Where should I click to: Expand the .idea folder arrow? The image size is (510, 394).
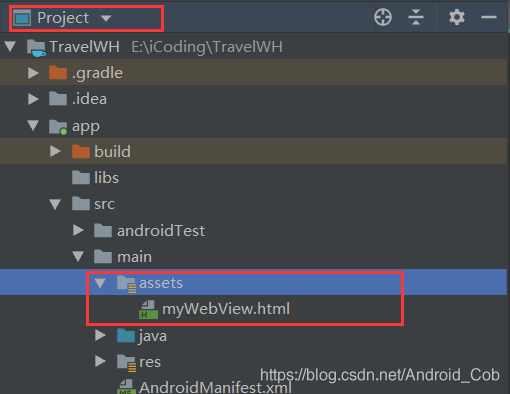(x=33, y=99)
